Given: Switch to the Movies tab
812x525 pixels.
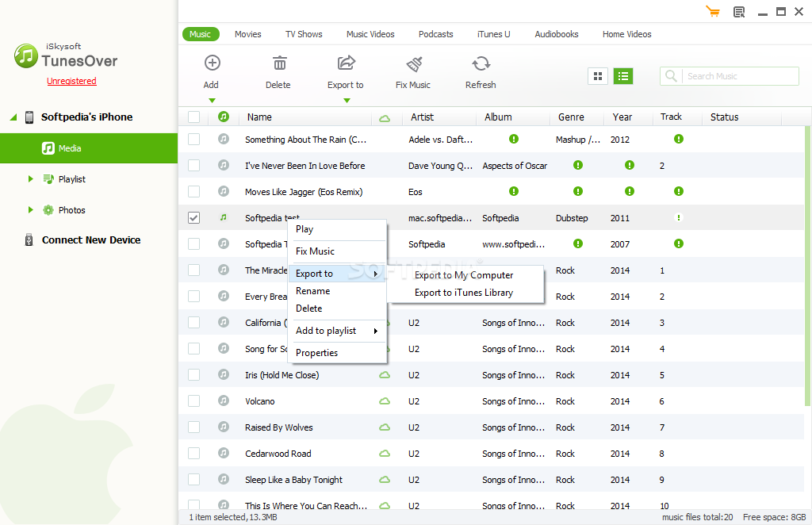Looking at the screenshot, I should (x=248, y=34).
